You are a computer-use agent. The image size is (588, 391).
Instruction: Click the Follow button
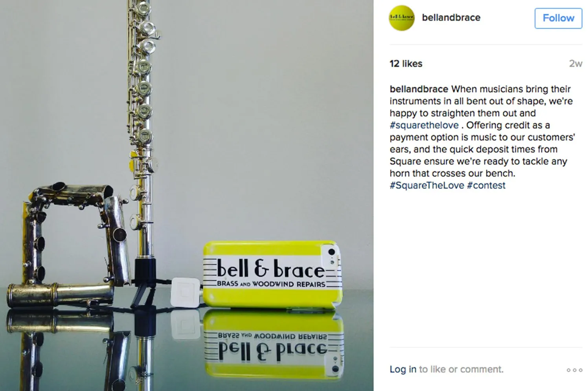coord(558,18)
